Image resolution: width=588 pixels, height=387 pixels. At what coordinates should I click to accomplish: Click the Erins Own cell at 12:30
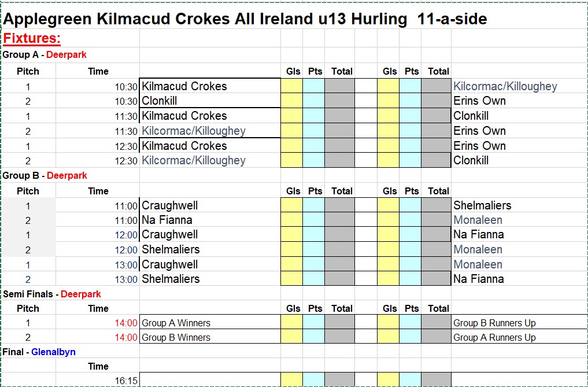(x=479, y=146)
